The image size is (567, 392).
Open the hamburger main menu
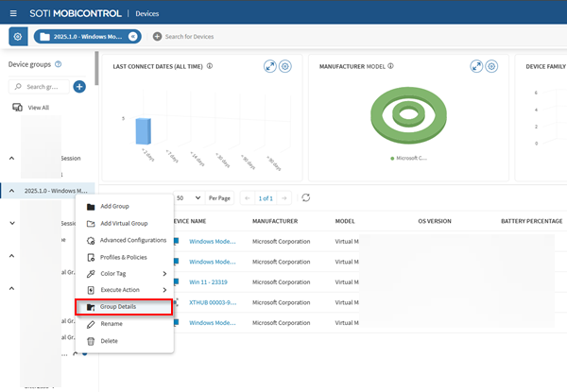(12, 13)
